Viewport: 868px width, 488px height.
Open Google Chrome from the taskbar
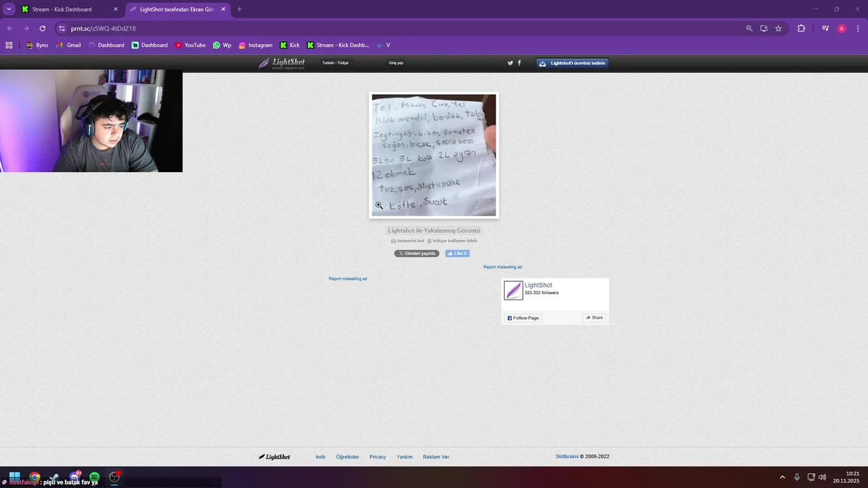pos(35,477)
